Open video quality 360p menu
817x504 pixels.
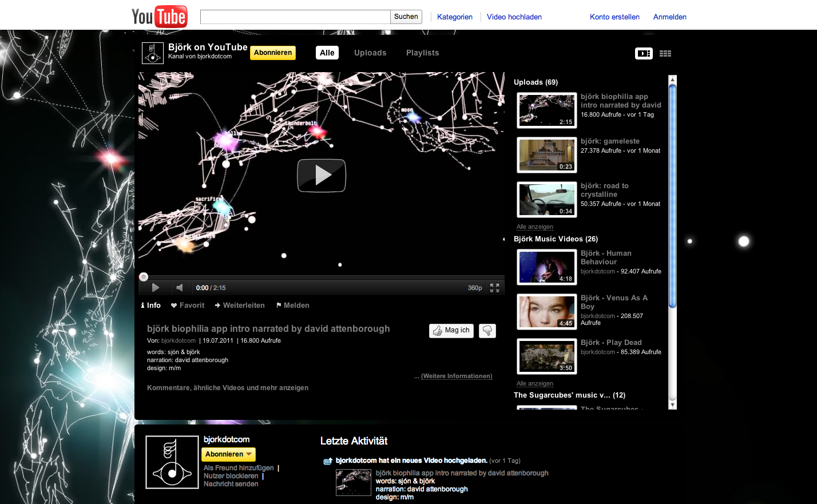tap(475, 288)
